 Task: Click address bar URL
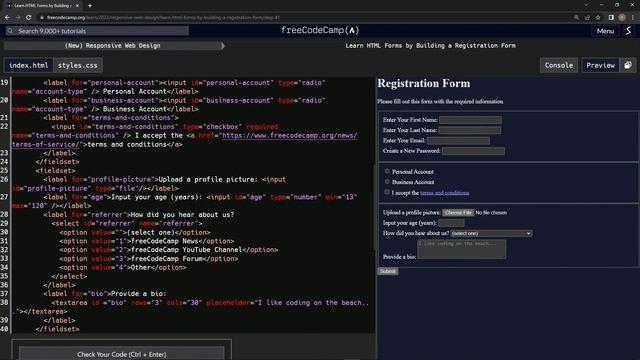tap(163, 18)
